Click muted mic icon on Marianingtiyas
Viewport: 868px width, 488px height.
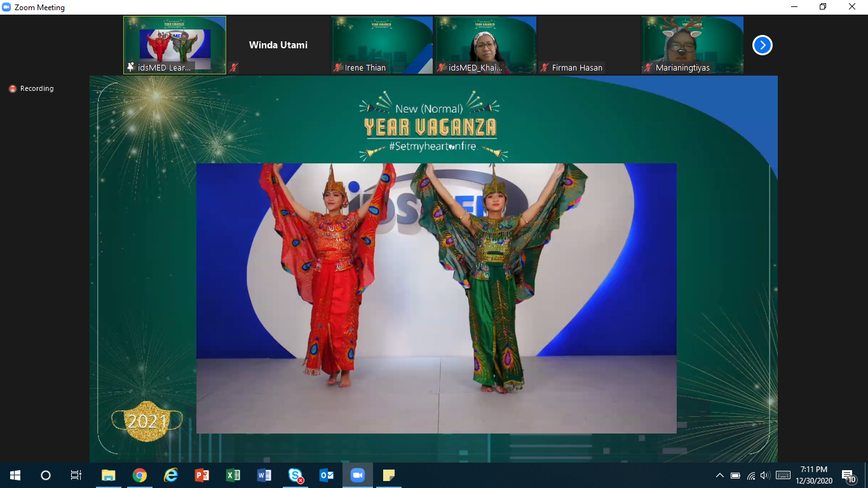point(649,67)
